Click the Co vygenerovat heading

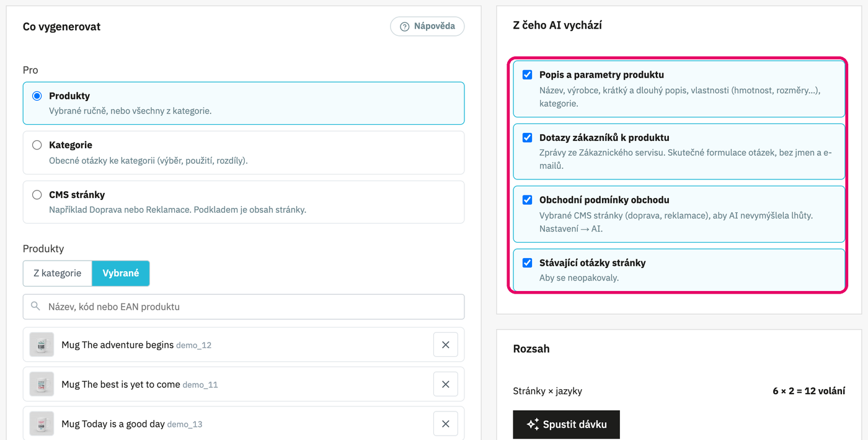[61, 27]
